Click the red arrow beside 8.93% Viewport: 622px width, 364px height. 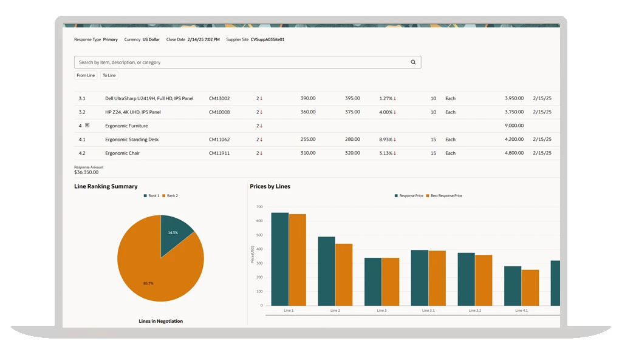[x=394, y=140]
